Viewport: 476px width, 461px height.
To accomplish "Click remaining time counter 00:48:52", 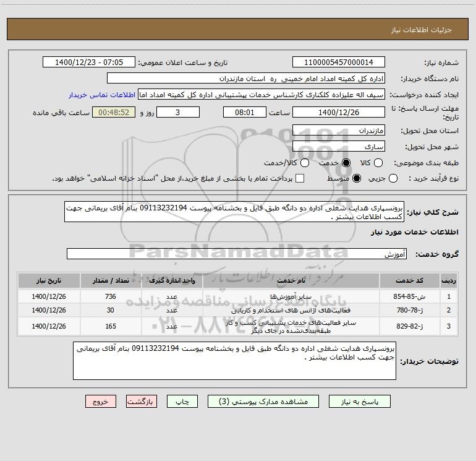I will point(114,112).
